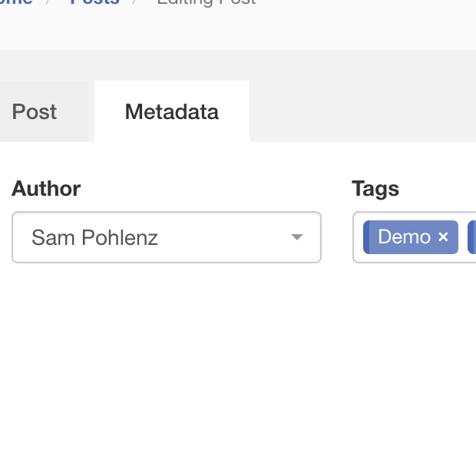
Task: Switch to the Post tab
Action: click(35, 112)
